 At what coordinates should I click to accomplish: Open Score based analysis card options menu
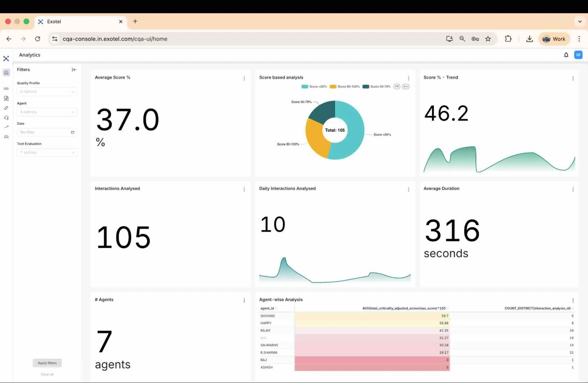click(409, 78)
